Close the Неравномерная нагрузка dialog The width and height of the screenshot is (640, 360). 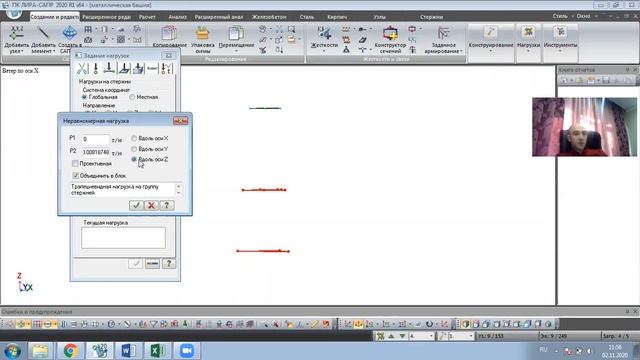[180, 121]
